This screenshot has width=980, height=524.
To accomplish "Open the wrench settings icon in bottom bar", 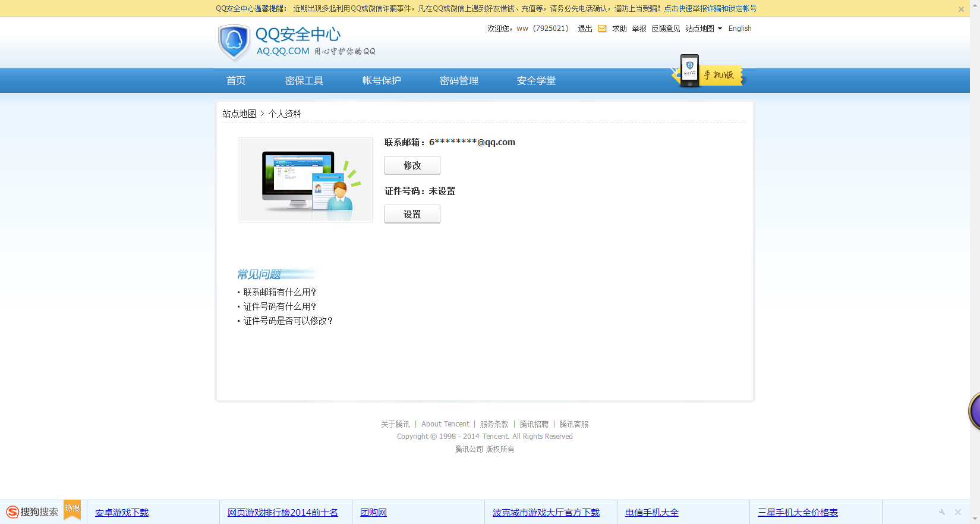I will pos(942,512).
